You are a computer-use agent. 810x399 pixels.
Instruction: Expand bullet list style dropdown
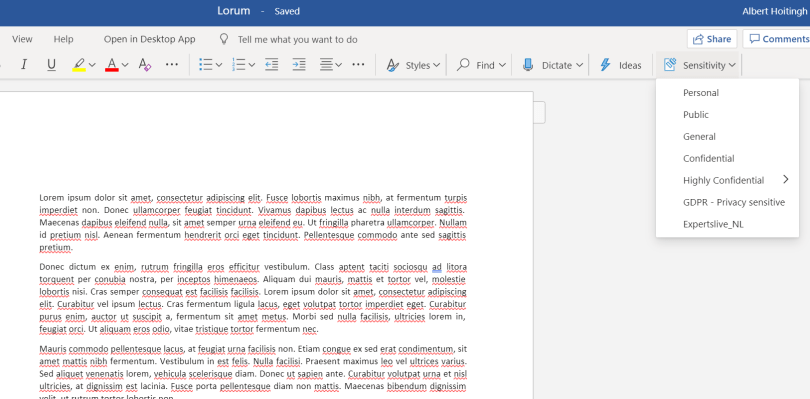219,65
